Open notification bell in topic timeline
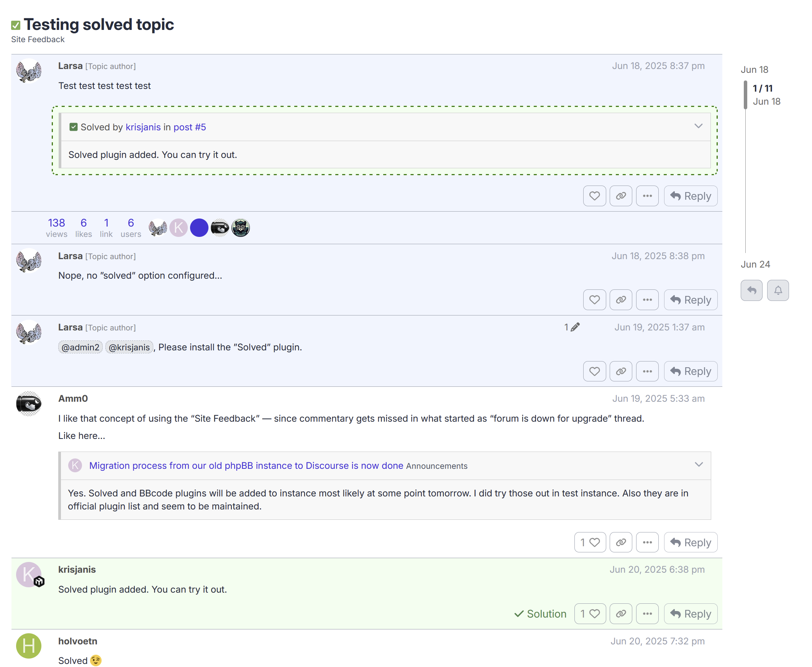This screenshot has height=667, width=812. (x=778, y=290)
